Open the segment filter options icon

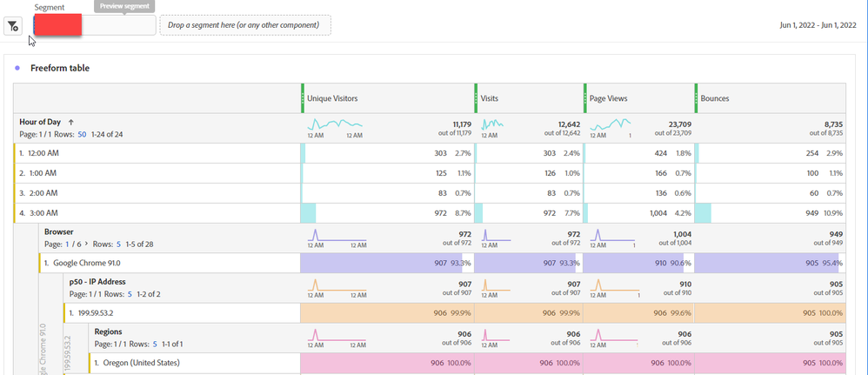pos(13,25)
